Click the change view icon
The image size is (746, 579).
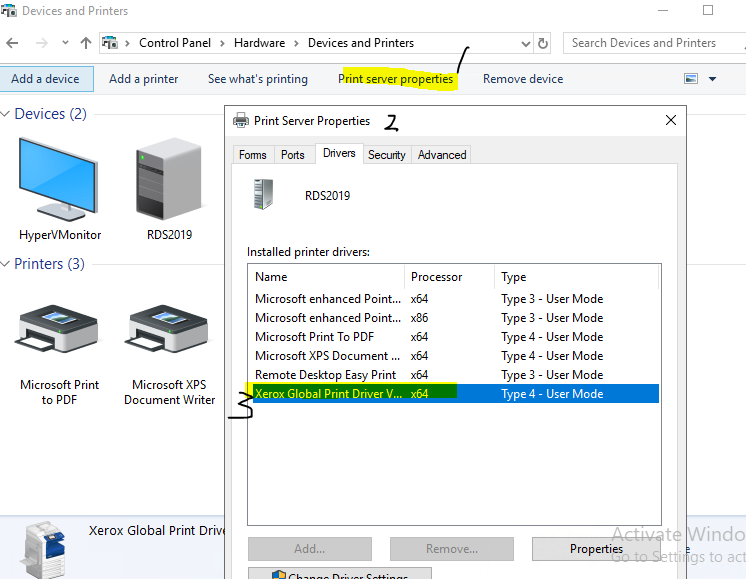[691, 79]
